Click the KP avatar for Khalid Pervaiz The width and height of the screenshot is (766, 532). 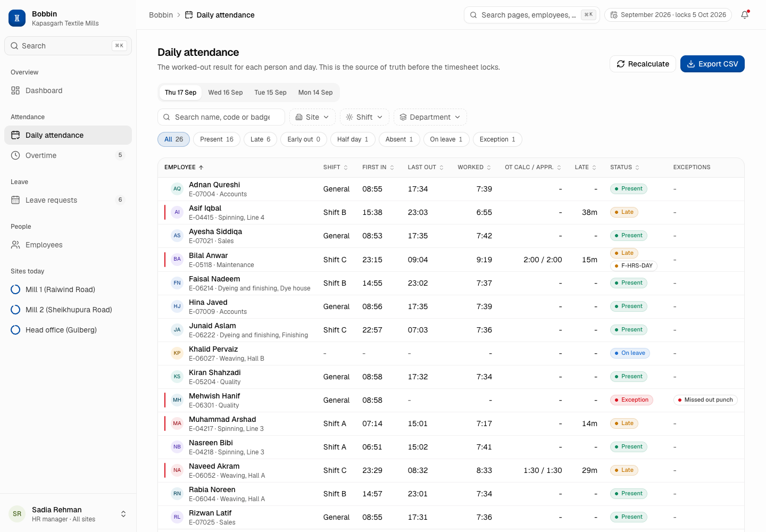pos(177,353)
